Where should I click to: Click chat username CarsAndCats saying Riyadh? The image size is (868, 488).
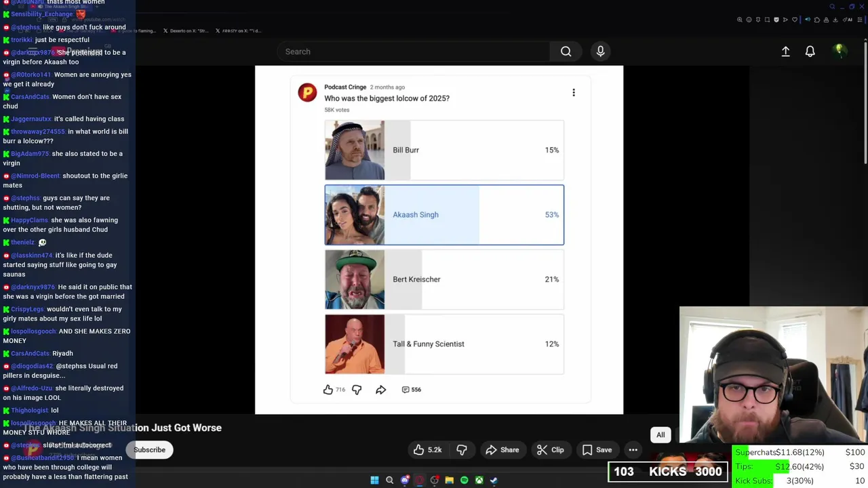pyautogui.click(x=30, y=353)
